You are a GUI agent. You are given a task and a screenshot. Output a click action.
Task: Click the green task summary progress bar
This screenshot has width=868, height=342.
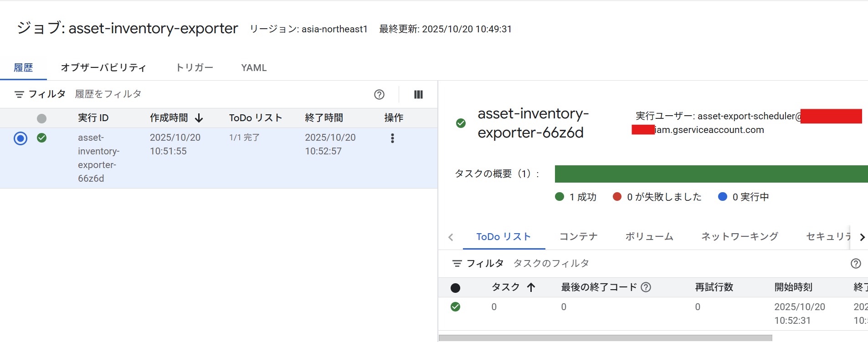coord(711,174)
